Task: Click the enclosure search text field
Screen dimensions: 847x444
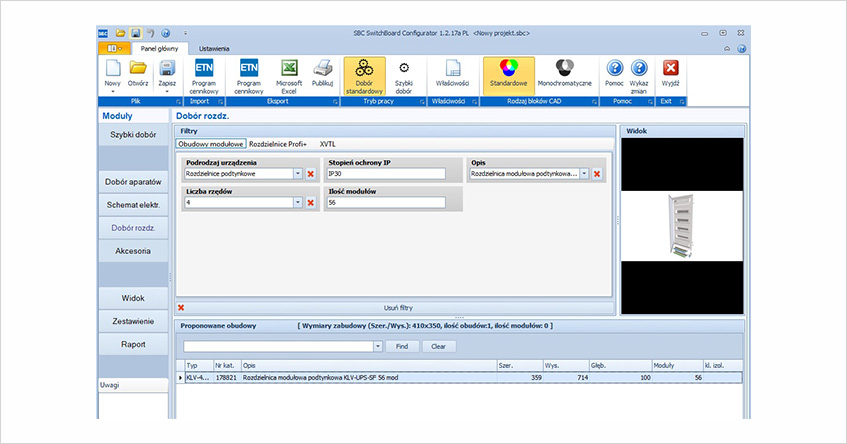Action: [279, 346]
